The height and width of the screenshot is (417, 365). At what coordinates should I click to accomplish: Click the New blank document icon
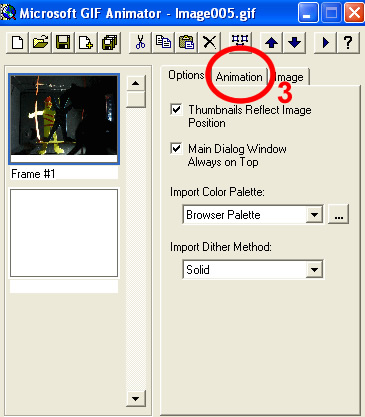(17, 43)
